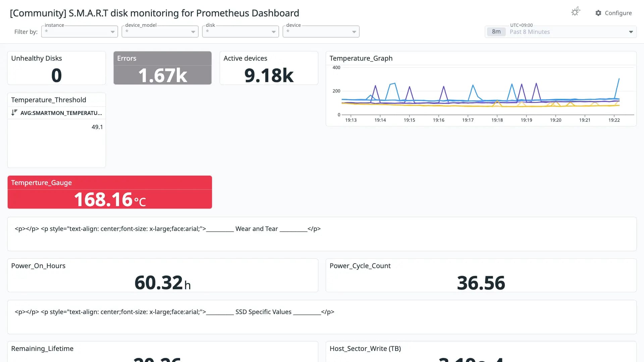Click the 19:18 tick on graph axis
Screen dimensions: 644x362
497,120
